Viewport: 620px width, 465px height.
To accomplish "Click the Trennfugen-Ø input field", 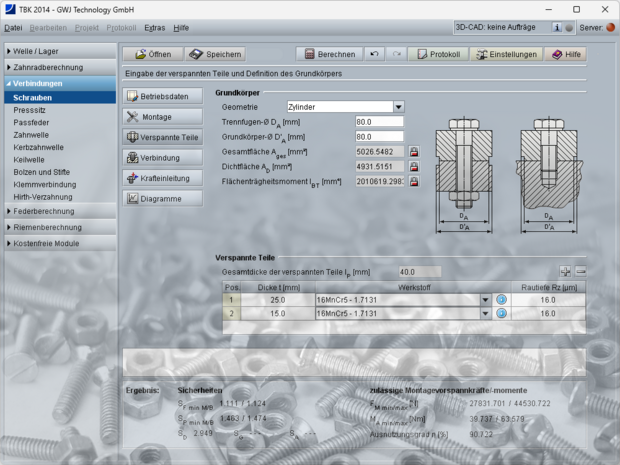I will click(379, 122).
